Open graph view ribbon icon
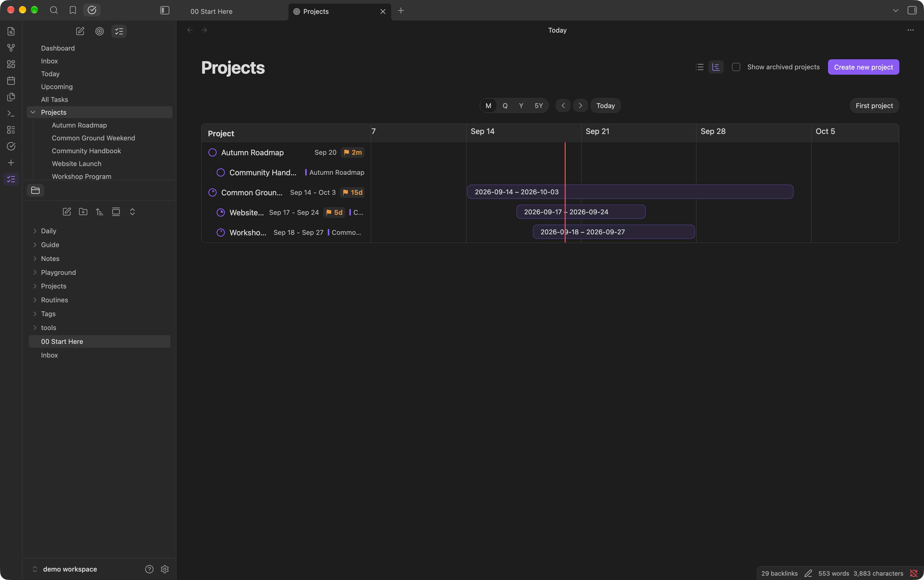Image resolution: width=924 pixels, height=580 pixels. coord(11,47)
